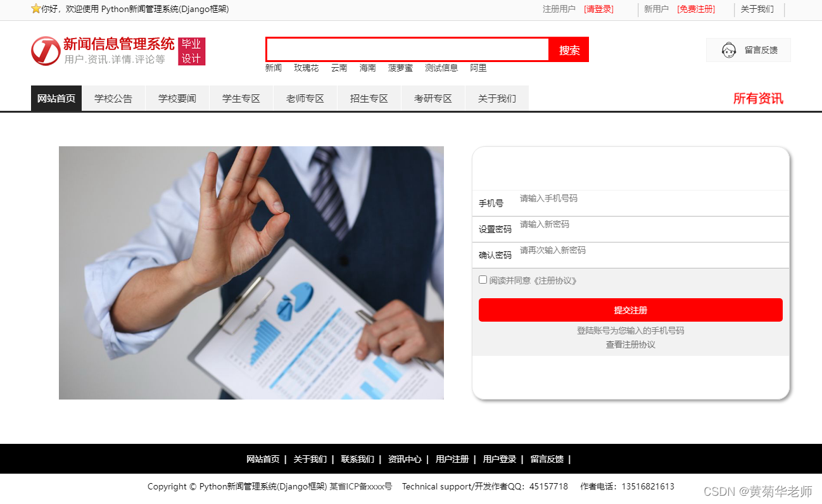Click the [免费注册] register link
822x504 pixels.
click(x=696, y=9)
